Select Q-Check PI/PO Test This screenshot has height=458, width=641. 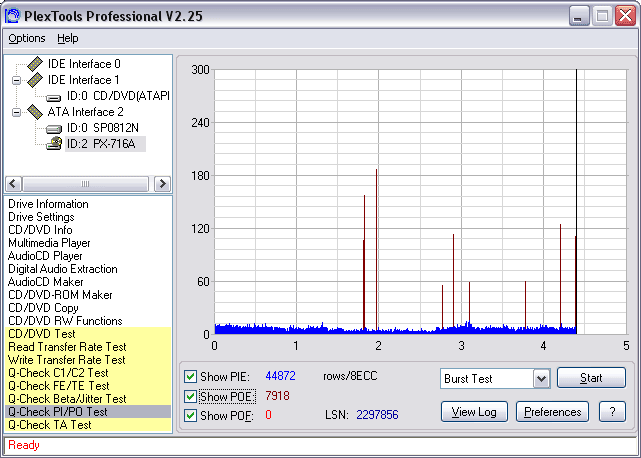(x=88, y=412)
